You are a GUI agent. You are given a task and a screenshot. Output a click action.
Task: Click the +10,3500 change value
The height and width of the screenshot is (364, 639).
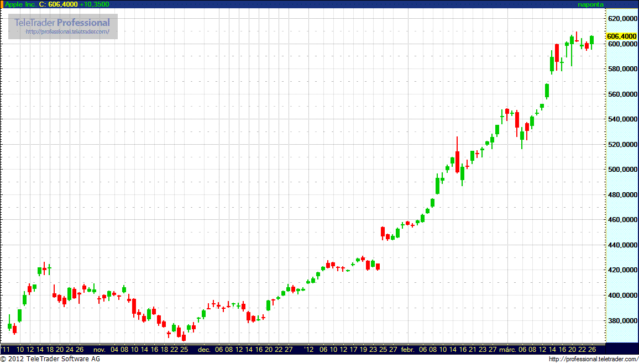95,4
